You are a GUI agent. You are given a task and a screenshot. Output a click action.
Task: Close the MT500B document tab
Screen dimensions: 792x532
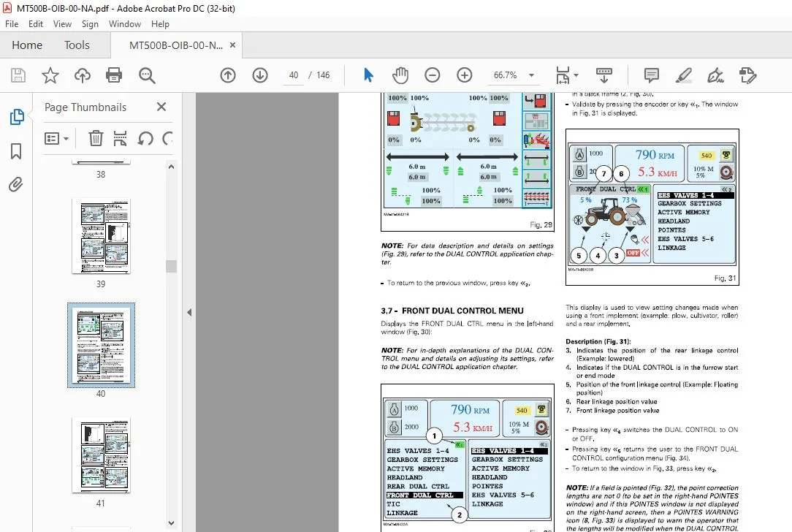point(233,45)
